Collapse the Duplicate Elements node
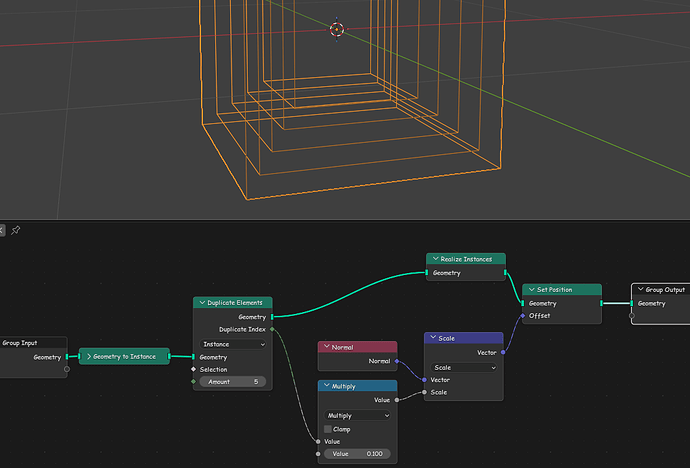The image size is (690, 468). (202, 303)
